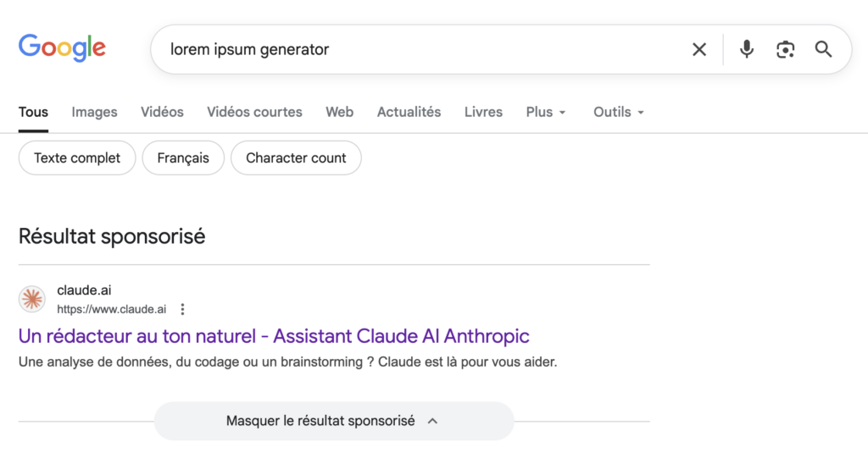
Task: Clear the search query with the X icon
Action: coord(699,49)
